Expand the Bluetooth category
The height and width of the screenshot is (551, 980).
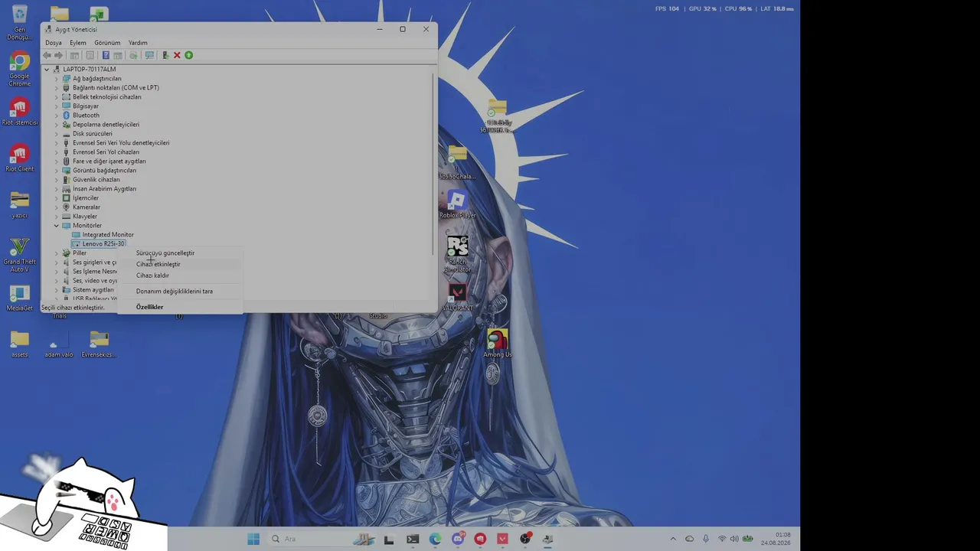56,116
